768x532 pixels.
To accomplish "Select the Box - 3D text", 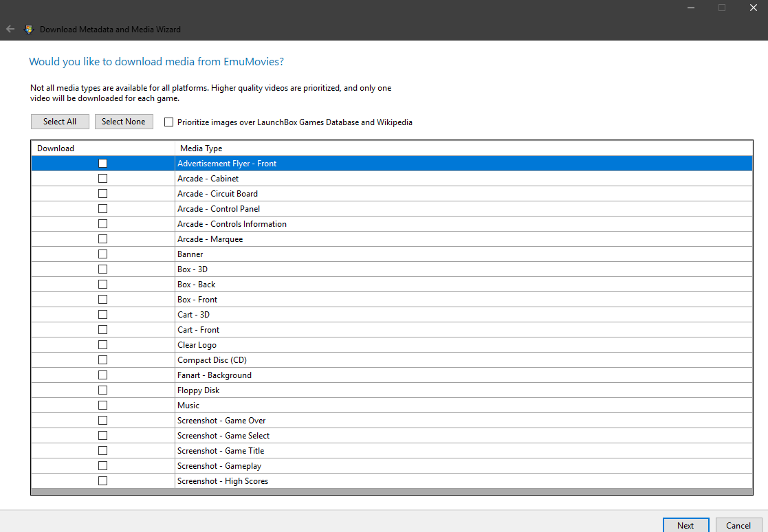I will tap(193, 269).
